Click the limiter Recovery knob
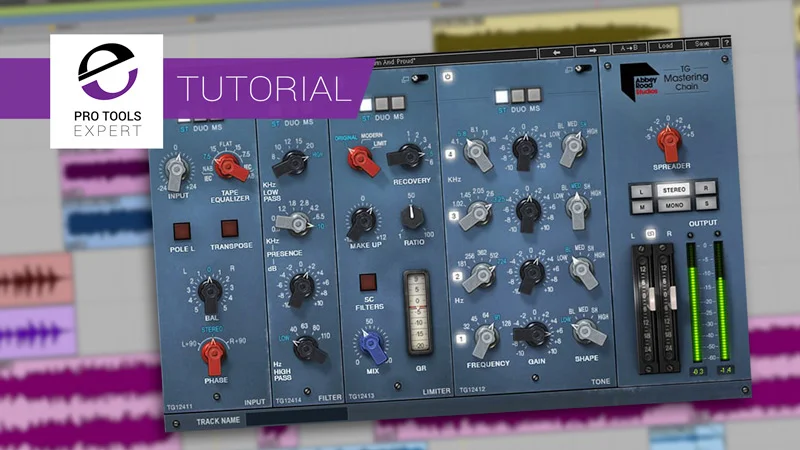800x450 pixels. click(x=408, y=156)
